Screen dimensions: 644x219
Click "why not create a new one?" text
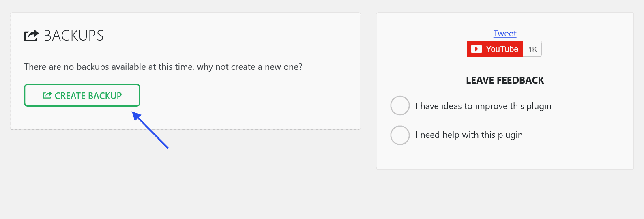(249, 67)
